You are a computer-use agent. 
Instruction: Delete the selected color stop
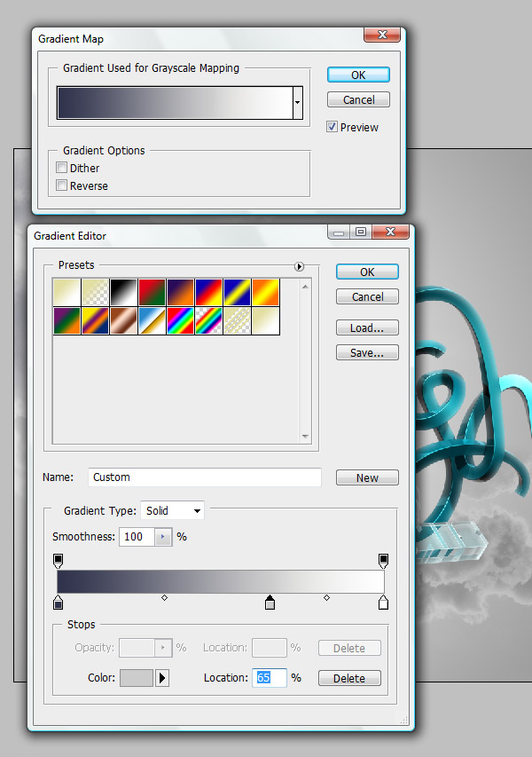349,678
